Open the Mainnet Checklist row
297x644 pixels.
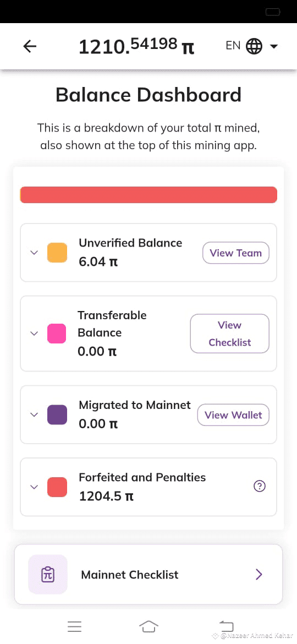(148, 574)
